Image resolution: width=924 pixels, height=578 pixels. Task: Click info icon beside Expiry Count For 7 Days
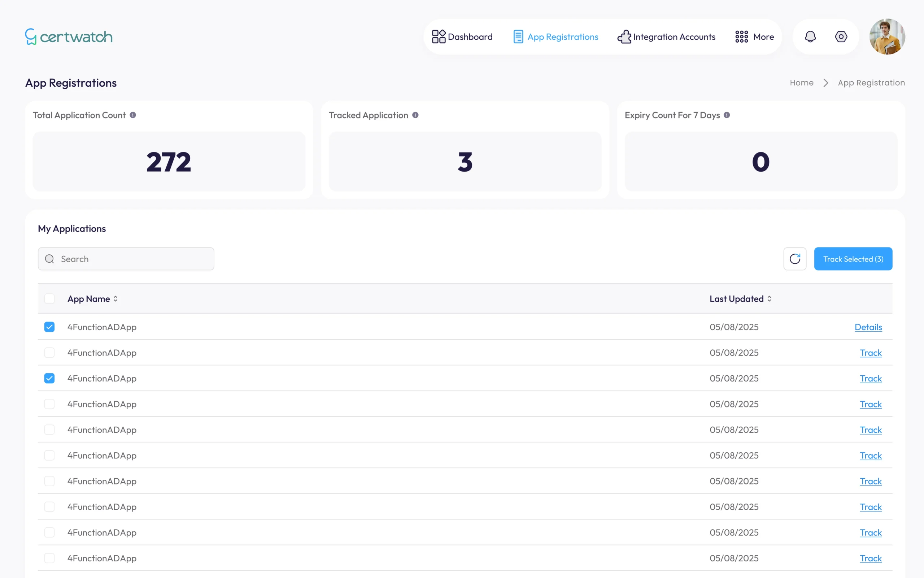pos(727,115)
